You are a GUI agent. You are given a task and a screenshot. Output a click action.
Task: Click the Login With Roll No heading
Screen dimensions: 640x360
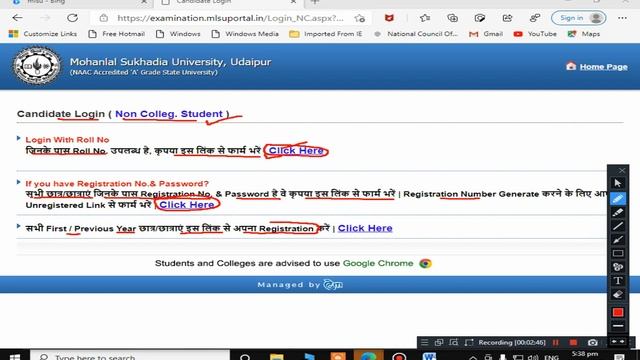[x=67, y=140]
